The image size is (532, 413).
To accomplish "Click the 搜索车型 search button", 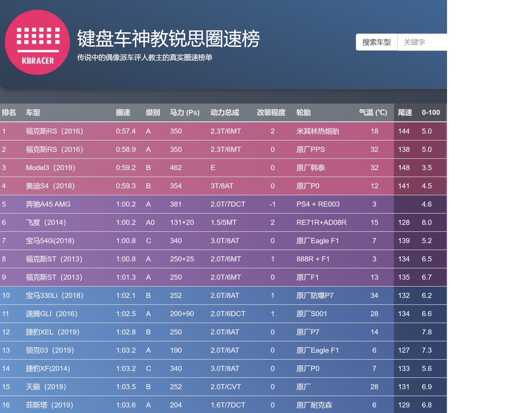I will click(x=377, y=42).
